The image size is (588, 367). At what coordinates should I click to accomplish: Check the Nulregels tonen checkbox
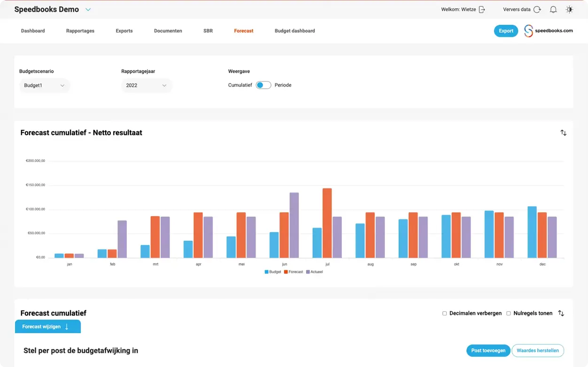click(x=509, y=313)
